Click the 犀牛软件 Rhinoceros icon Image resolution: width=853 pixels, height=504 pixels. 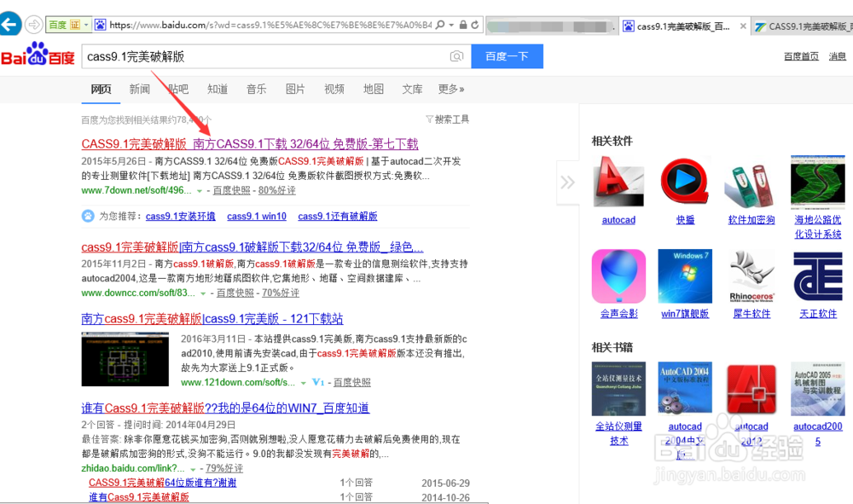(x=749, y=275)
